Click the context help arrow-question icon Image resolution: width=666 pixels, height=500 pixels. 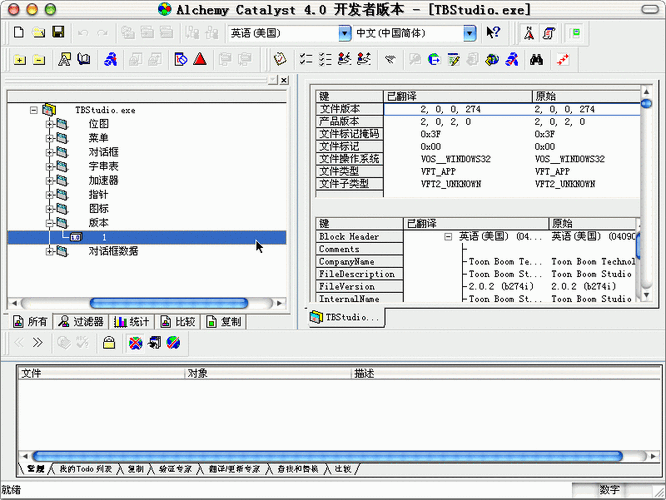493,32
